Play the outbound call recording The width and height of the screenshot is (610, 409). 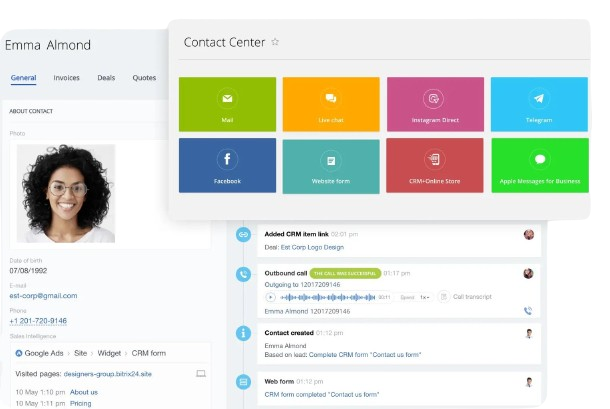[x=270, y=297]
